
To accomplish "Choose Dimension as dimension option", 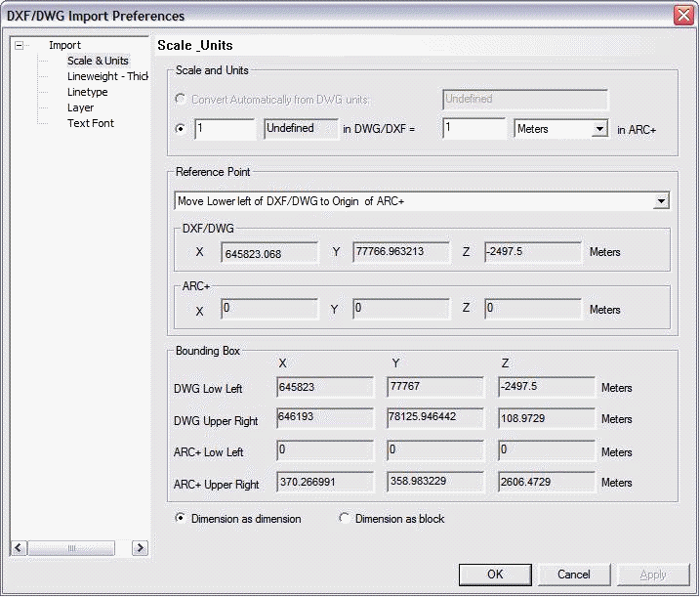I will tap(180, 519).
